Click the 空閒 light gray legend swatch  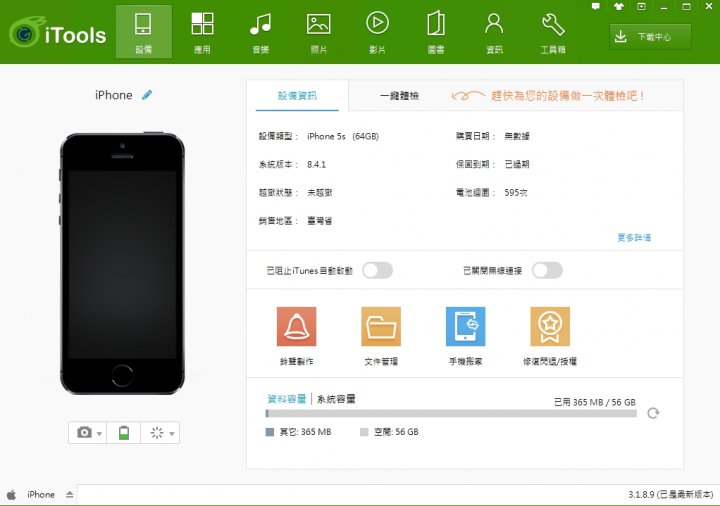[364, 432]
